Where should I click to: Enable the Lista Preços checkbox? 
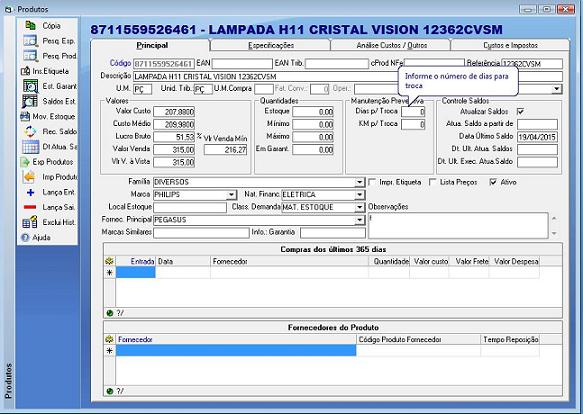click(x=432, y=182)
